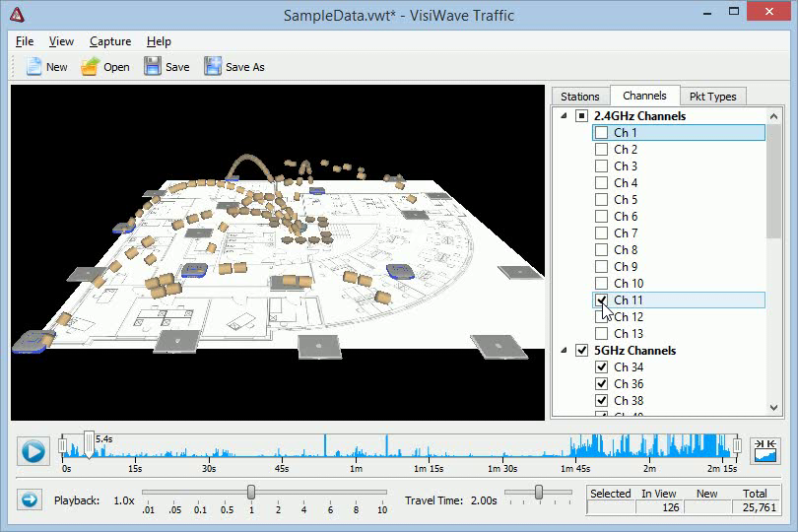Click the 3D floor plan visualization view
The height and width of the screenshot is (532, 798).
pyautogui.click(x=278, y=252)
